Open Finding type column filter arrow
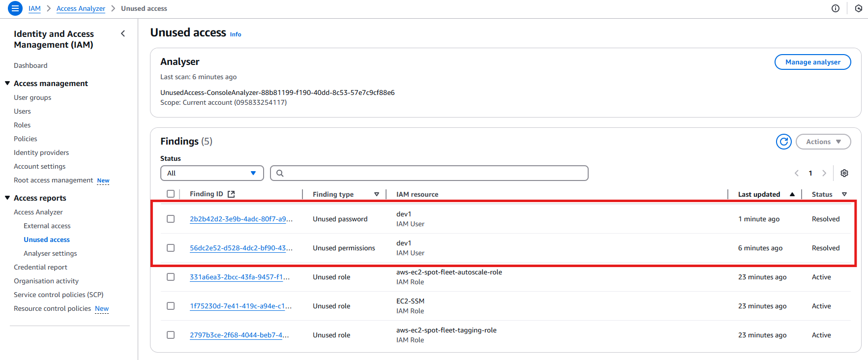Image resolution: width=868 pixels, height=360 pixels. point(377,194)
